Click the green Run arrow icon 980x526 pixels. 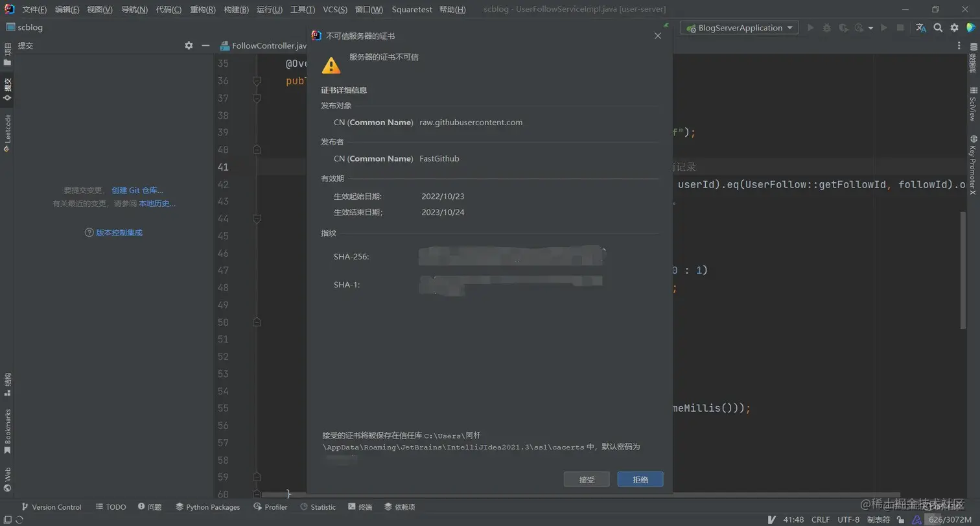click(810, 28)
